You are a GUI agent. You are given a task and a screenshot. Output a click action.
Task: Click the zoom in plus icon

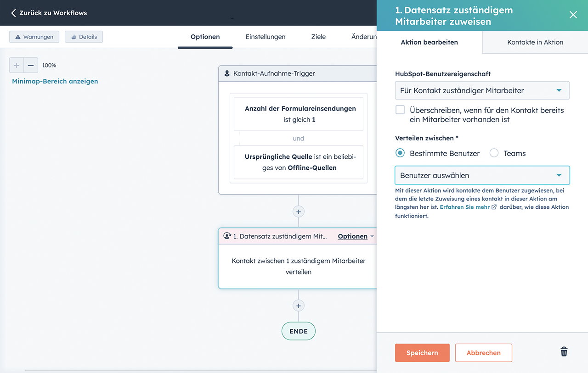point(17,66)
